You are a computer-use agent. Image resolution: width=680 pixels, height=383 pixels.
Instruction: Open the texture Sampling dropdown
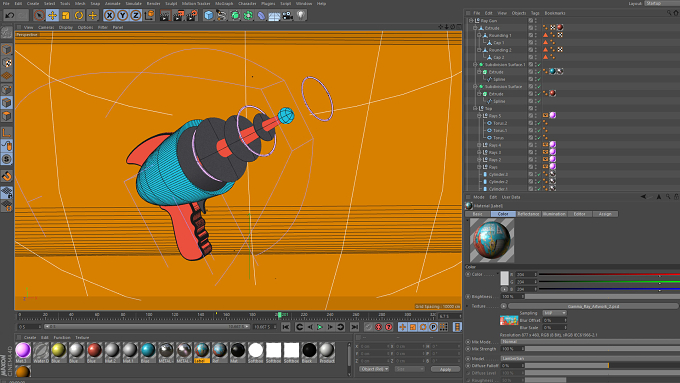coord(555,313)
